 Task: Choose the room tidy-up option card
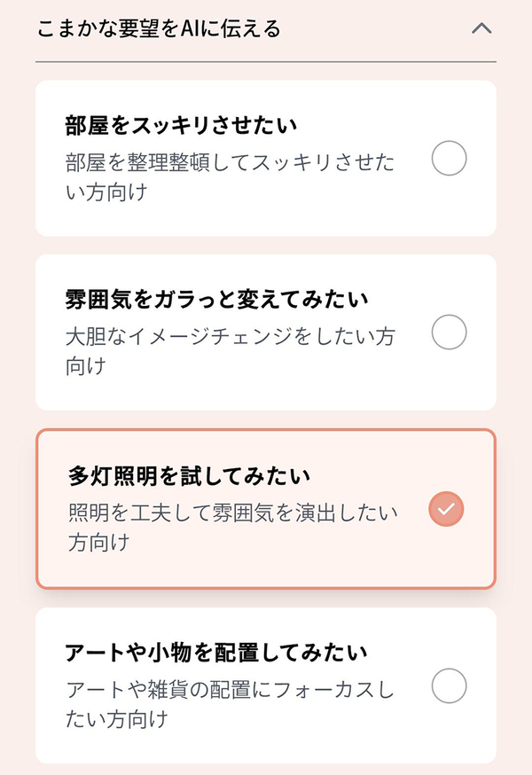265,159
